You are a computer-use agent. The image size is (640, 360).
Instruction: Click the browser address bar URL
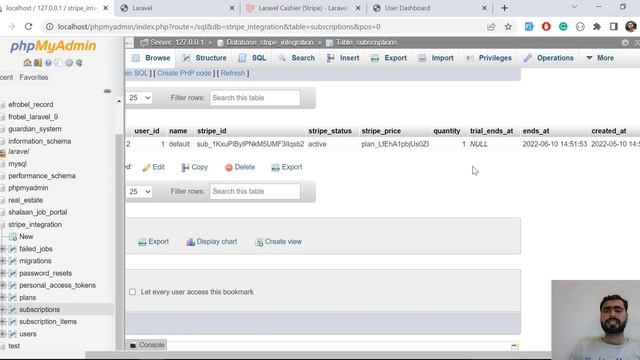click(219, 27)
